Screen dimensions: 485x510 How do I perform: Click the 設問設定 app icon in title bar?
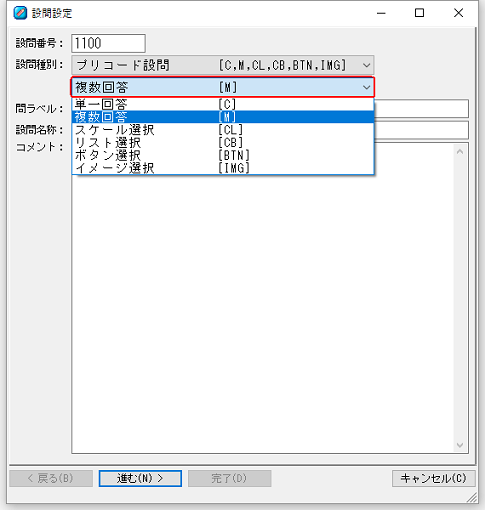coord(20,13)
